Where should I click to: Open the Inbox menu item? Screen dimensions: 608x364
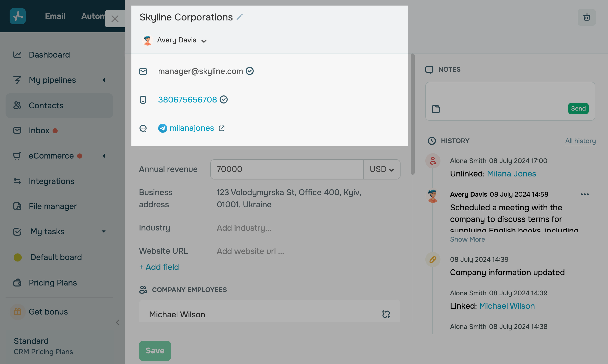[x=39, y=131]
